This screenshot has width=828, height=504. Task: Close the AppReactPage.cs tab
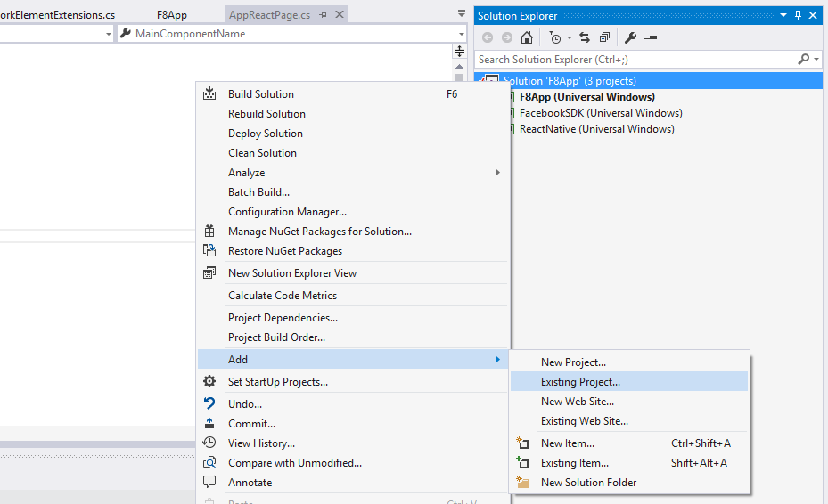338,15
